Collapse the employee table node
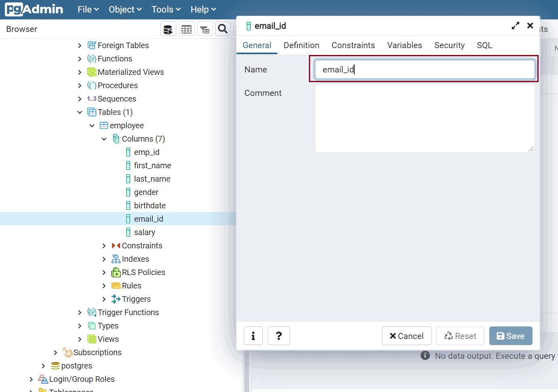The height and width of the screenshot is (392, 558). (92, 126)
